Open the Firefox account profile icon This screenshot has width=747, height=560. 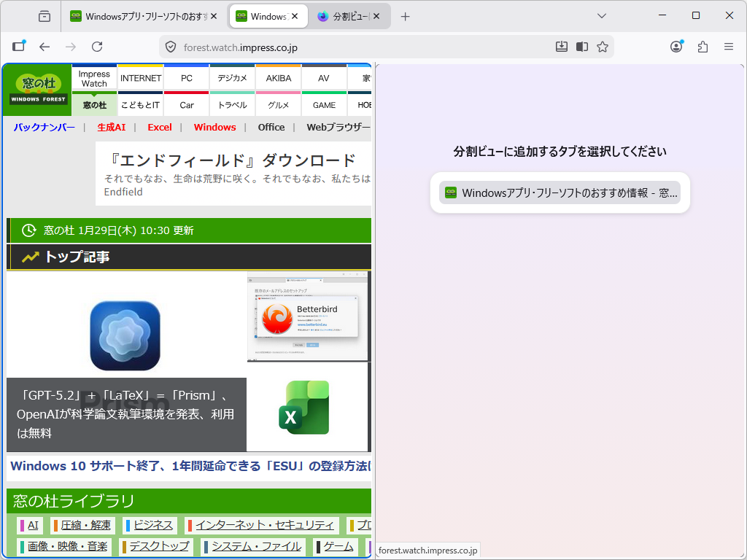676,46
